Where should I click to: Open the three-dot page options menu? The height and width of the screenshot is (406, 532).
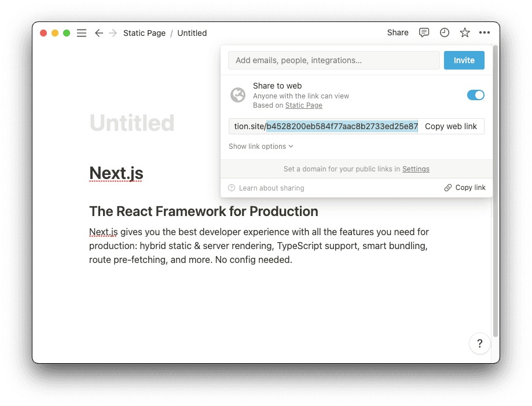pyautogui.click(x=485, y=33)
